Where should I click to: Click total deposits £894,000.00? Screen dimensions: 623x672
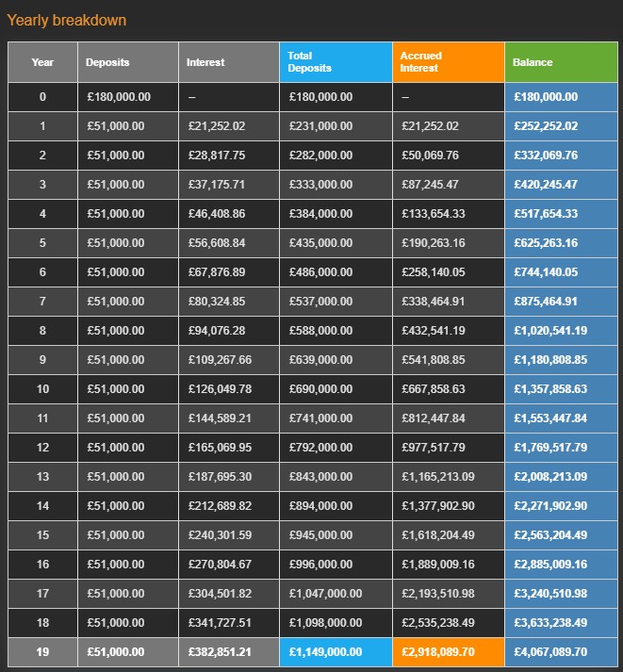[x=321, y=506]
